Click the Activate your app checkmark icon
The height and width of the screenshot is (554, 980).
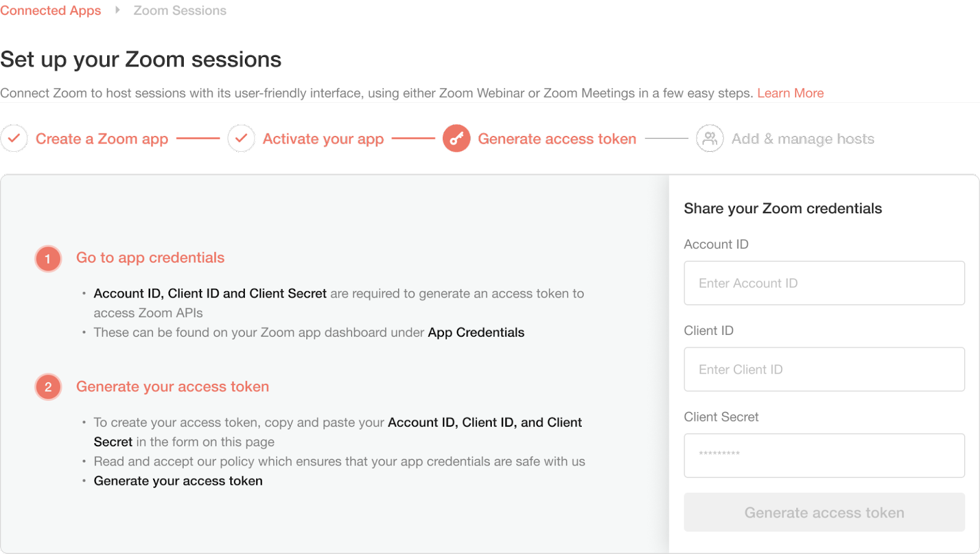coord(241,138)
